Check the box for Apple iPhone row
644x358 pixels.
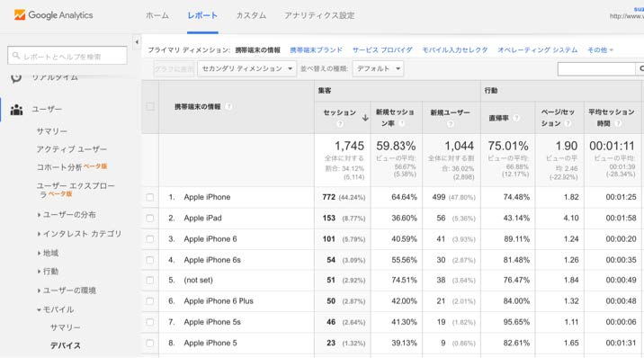coord(150,197)
